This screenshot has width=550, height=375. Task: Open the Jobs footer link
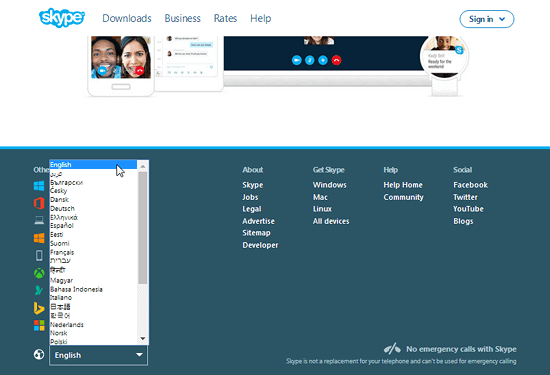tap(250, 197)
